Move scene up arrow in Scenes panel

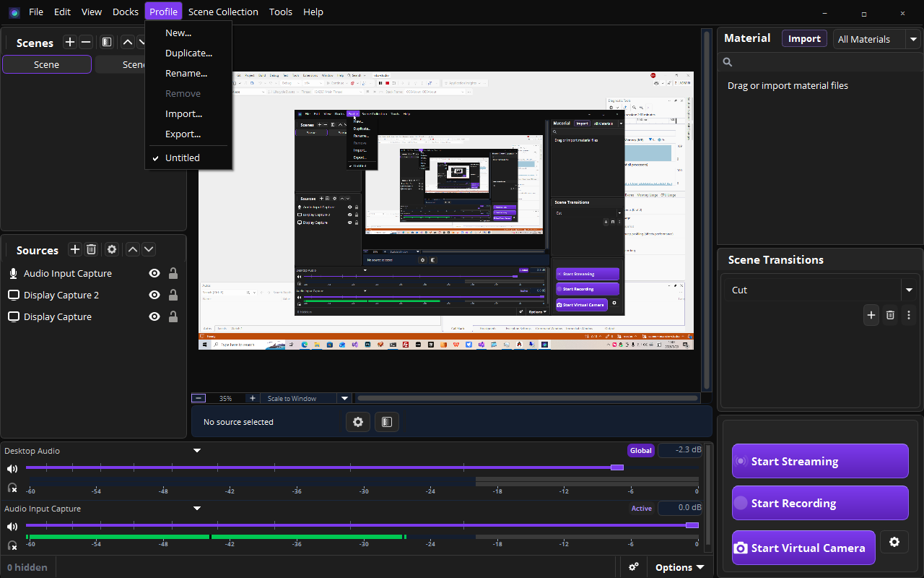(x=128, y=43)
